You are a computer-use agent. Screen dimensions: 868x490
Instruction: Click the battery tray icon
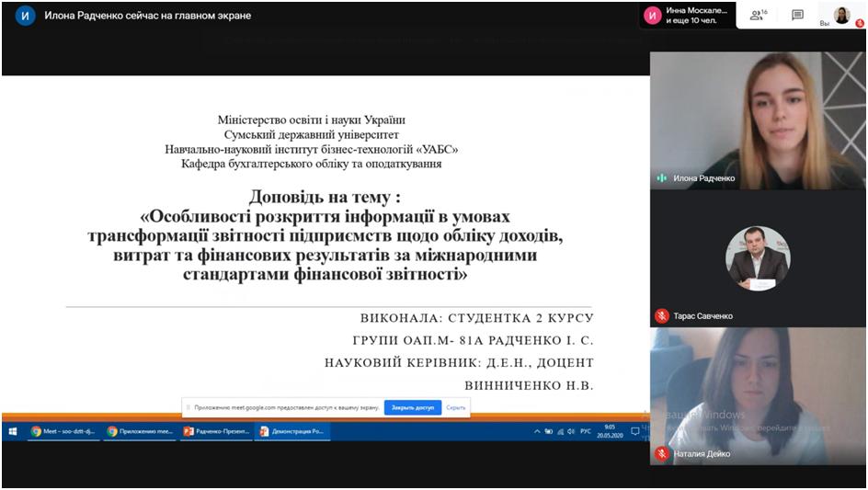click(x=549, y=431)
